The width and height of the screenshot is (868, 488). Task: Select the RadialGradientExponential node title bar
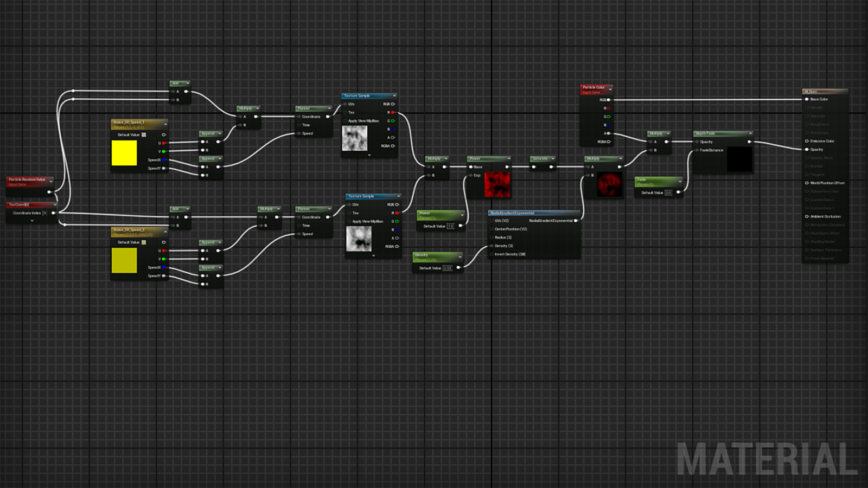click(534, 213)
